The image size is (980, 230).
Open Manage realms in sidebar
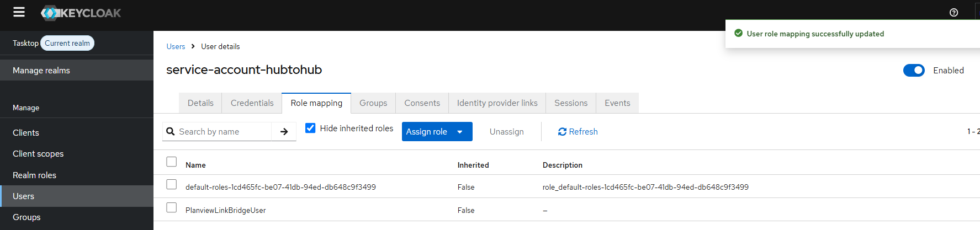click(x=77, y=70)
